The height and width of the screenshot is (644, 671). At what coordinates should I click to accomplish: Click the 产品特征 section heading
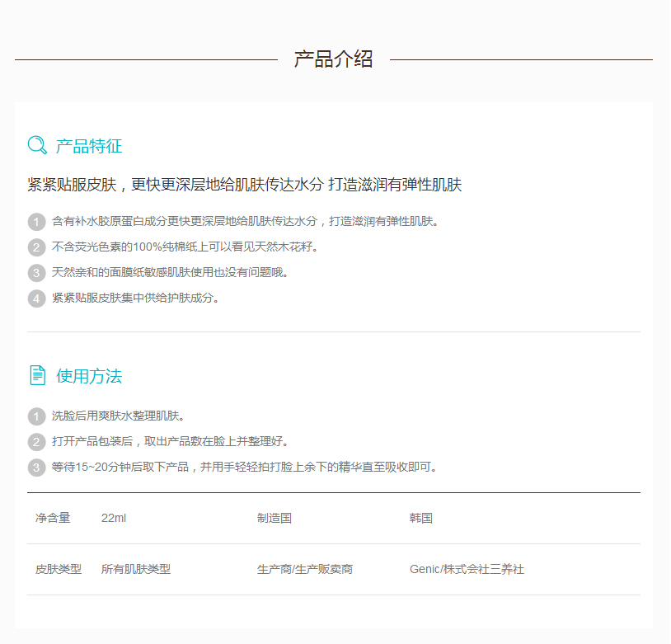88,147
